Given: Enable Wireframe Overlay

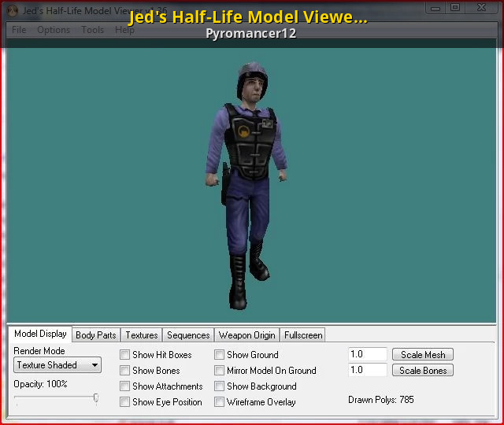Looking at the screenshot, I should (220, 402).
